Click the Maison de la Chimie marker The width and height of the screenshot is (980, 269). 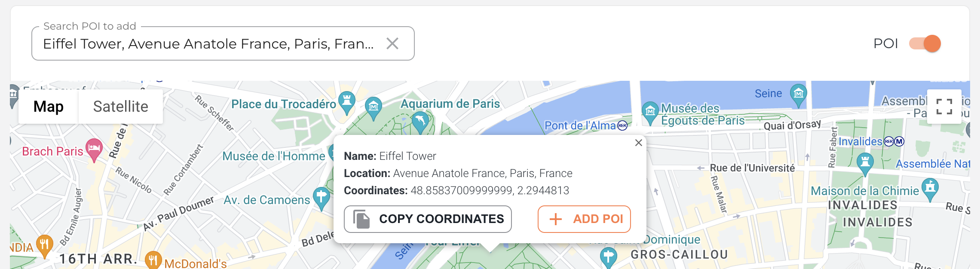(930, 188)
